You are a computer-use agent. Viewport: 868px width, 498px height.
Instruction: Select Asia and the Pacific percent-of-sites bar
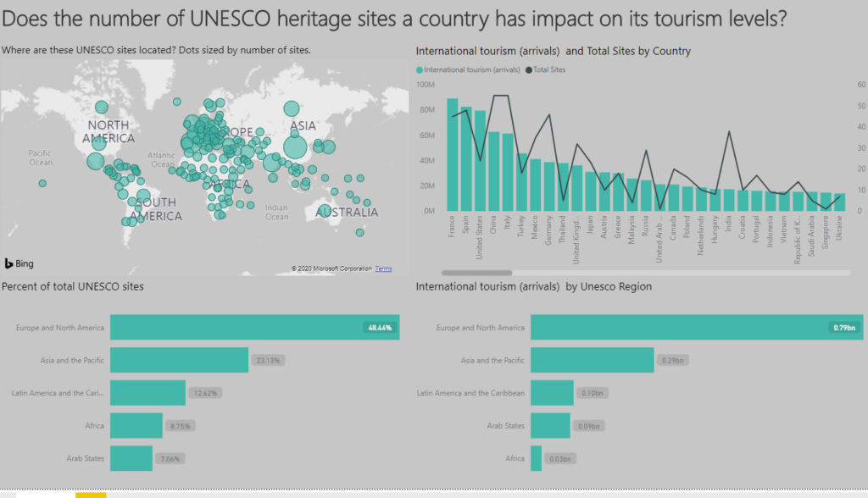click(180, 360)
